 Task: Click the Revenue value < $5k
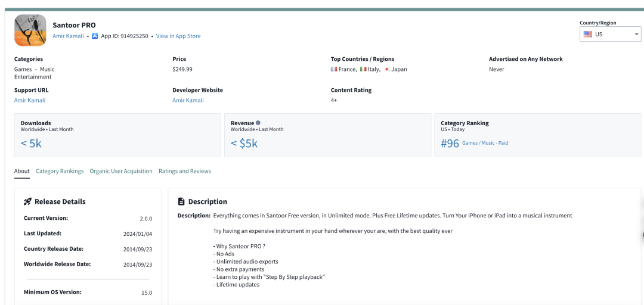tap(244, 143)
